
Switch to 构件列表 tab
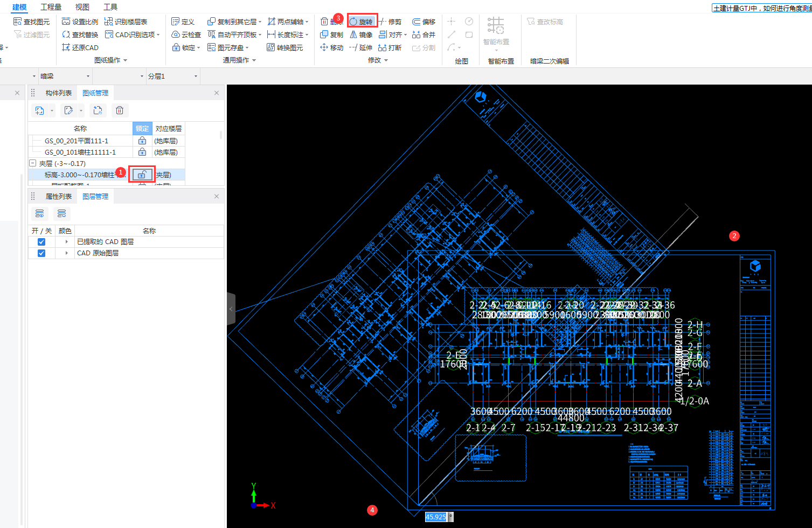click(x=59, y=93)
